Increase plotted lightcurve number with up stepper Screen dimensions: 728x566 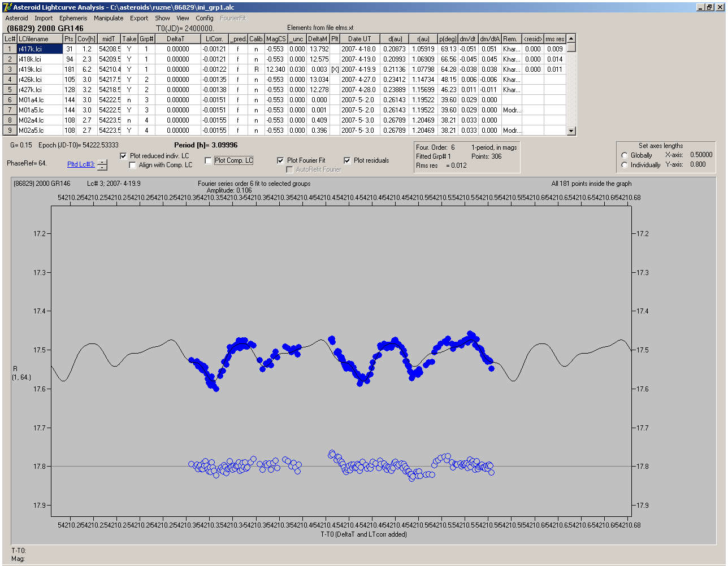102,162
